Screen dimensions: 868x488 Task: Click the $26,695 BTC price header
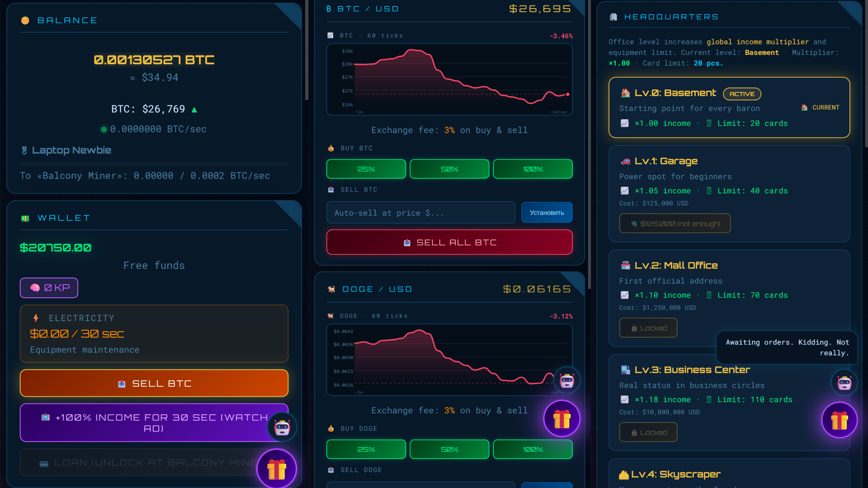(x=540, y=9)
